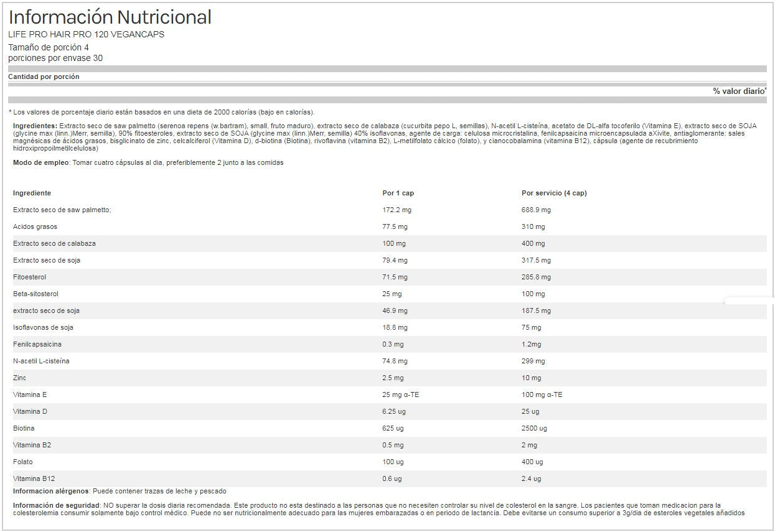775x532 pixels.
Task: Click the 'Por 1 cap' column header
Action: pos(398,193)
